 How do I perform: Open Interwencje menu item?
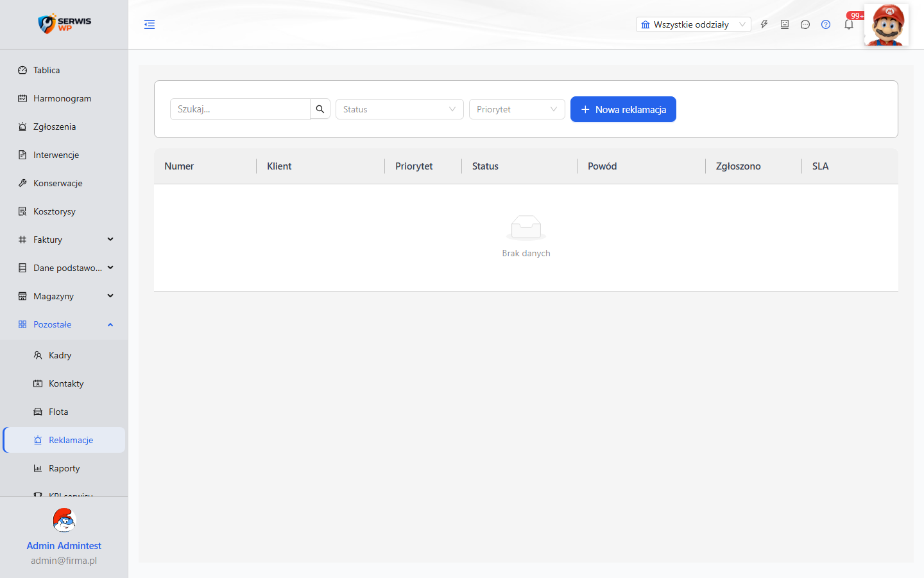click(64, 155)
